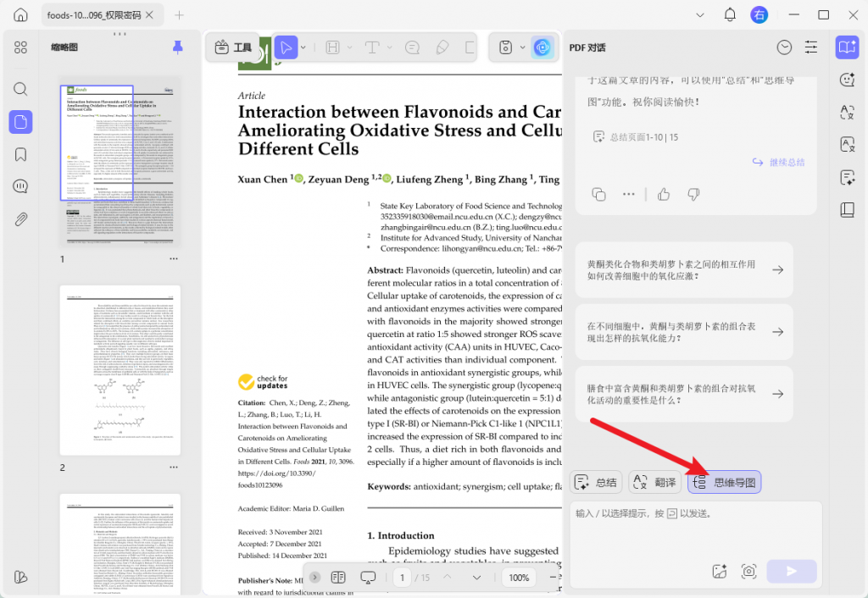Open chat history clock icon
868x598 pixels.
[784, 47]
